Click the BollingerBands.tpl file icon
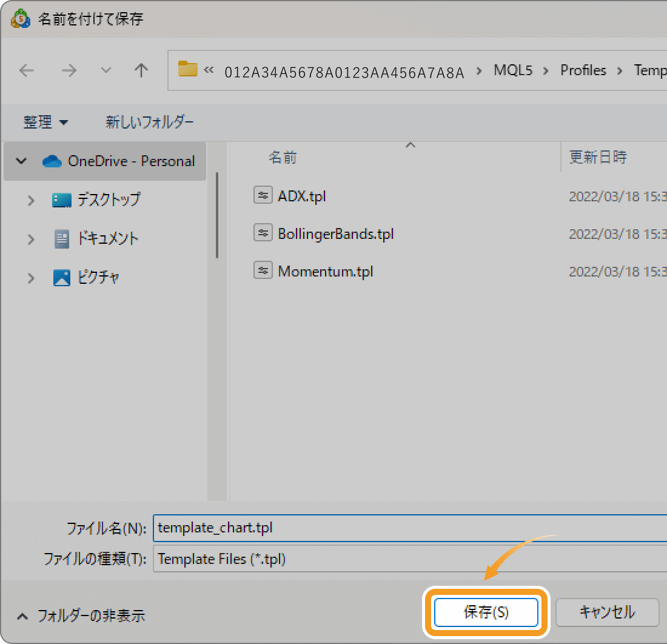Image resolution: width=667 pixels, height=644 pixels. tap(263, 233)
